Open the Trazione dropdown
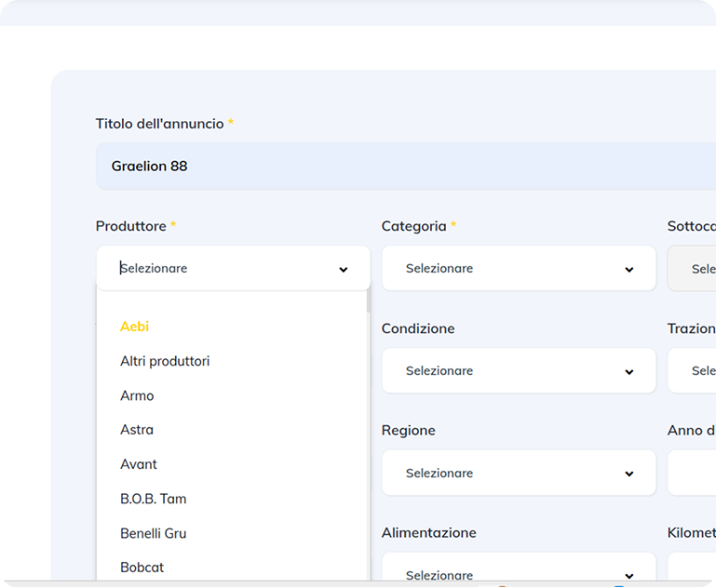This screenshot has height=588, width=716. click(692, 370)
